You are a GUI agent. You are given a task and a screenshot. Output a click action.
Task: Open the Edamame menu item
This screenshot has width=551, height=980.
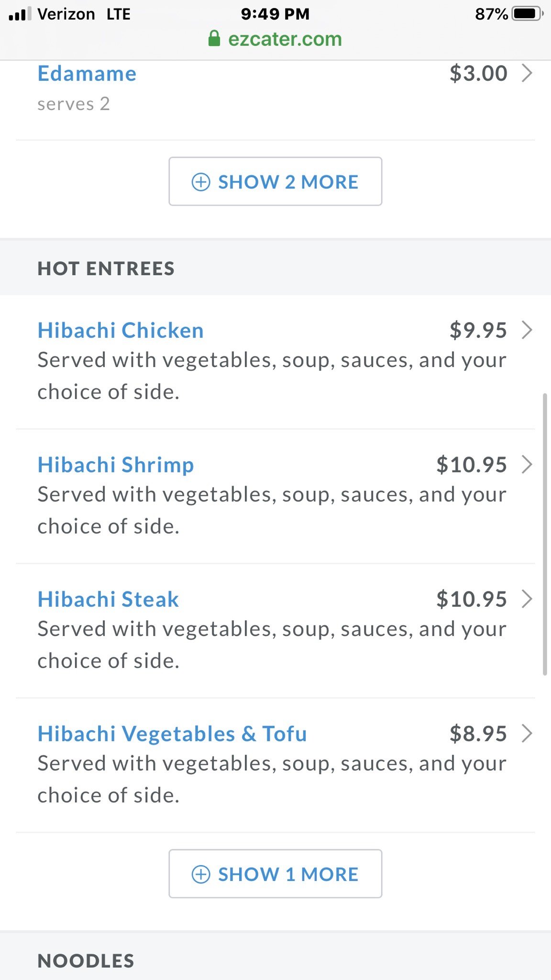(87, 74)
